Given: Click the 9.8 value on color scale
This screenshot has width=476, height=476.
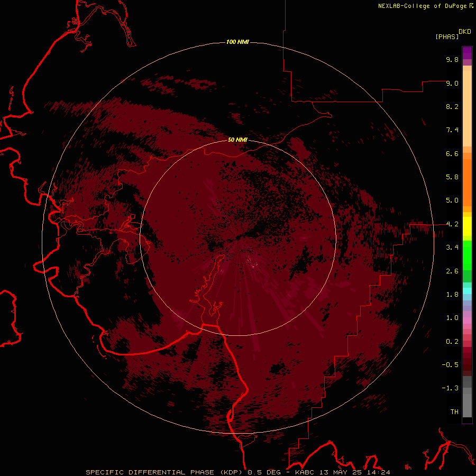Looking at the screenshot, I should (x=452, y=59).
